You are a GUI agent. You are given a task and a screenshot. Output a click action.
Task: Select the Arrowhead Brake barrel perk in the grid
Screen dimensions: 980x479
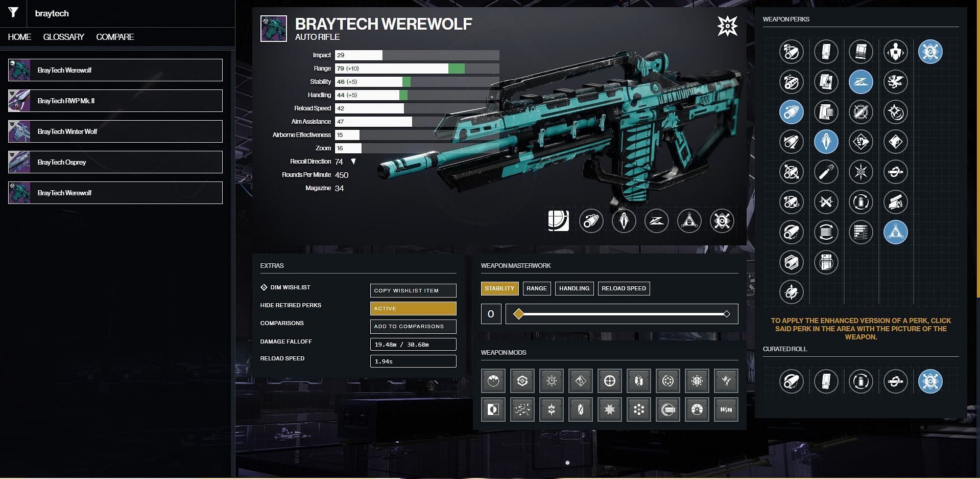[x=792, y=52]
